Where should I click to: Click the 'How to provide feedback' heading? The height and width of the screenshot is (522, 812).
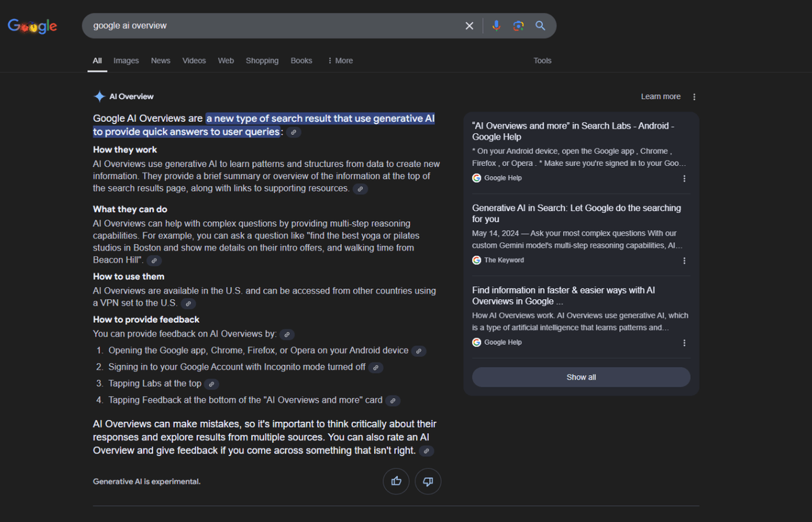tap(146, 320)
